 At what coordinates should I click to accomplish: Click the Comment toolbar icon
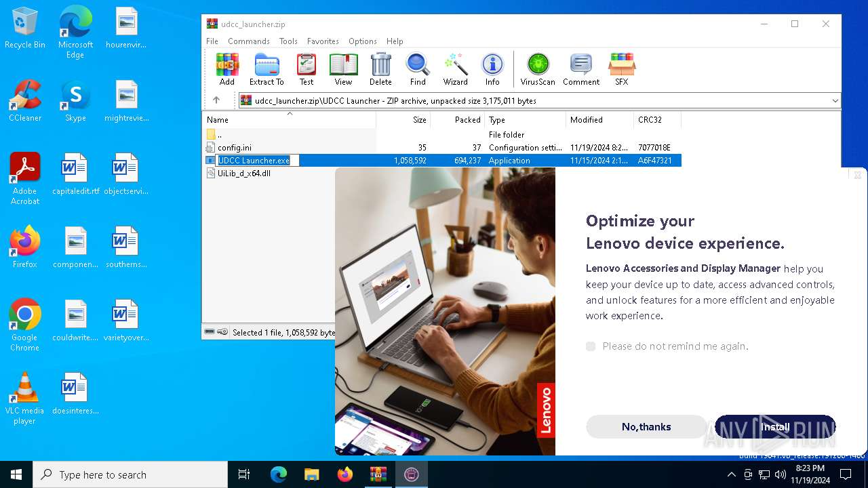click(581, 69)
